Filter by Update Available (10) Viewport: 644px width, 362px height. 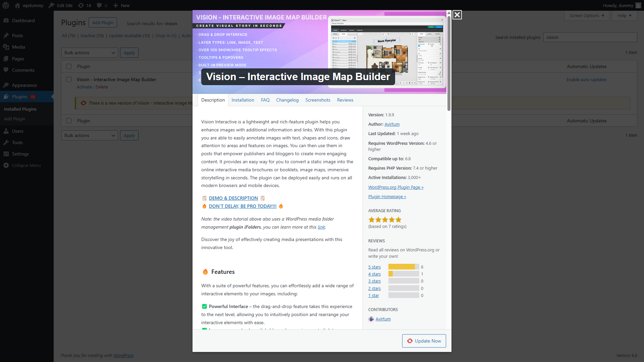129,36
